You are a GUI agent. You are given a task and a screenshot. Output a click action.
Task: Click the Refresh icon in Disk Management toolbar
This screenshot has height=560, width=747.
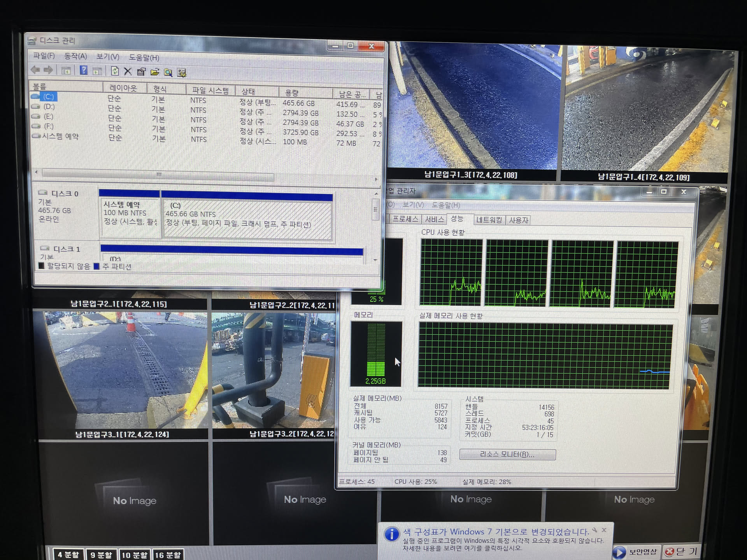tap(114, 71)
